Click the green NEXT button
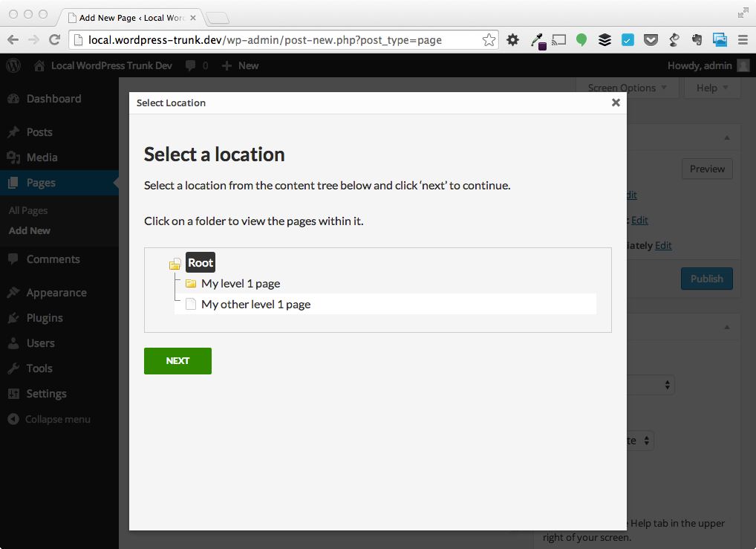The width and height of the screenshot is (756, 549). coord(177,361)
